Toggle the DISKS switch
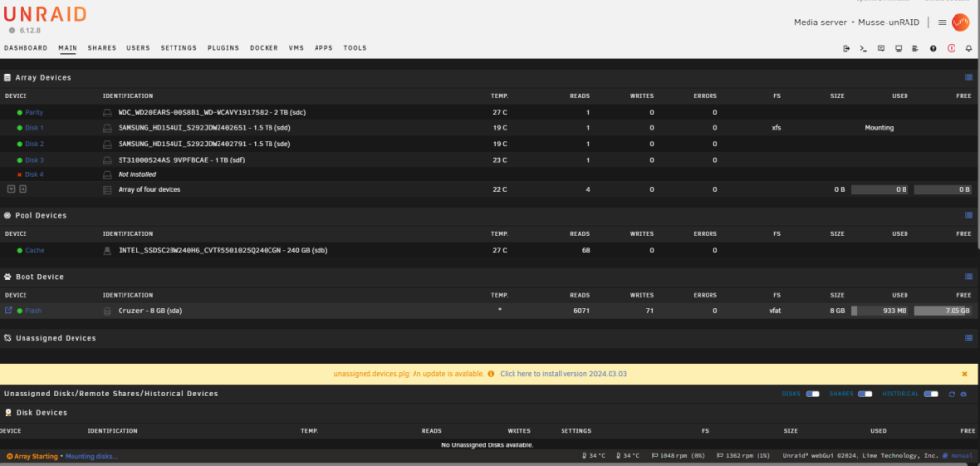 (x=812, y=394)
